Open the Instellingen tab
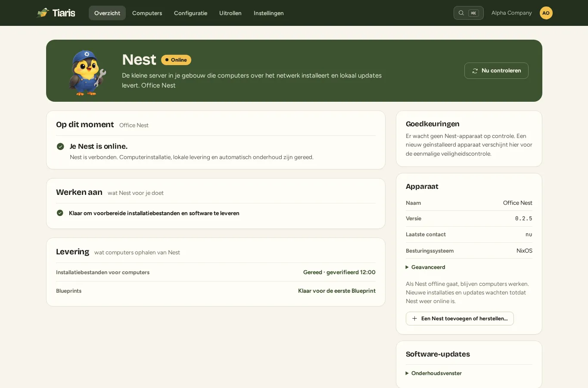Viewport: 588px width, 388px height. pos(269,13)
